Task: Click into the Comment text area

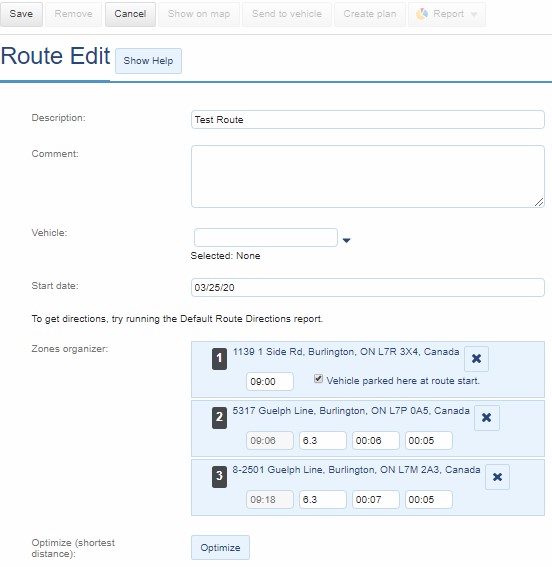Action: (368, 176)
